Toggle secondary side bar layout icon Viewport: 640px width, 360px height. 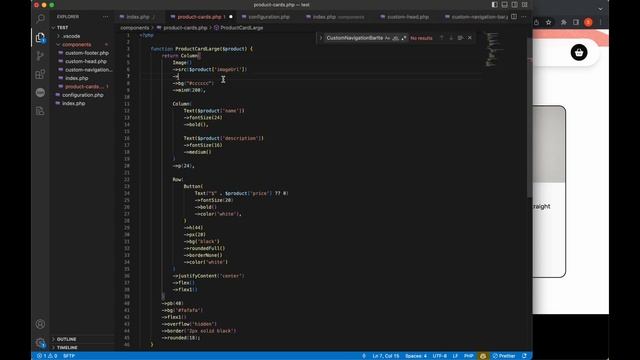515,5
